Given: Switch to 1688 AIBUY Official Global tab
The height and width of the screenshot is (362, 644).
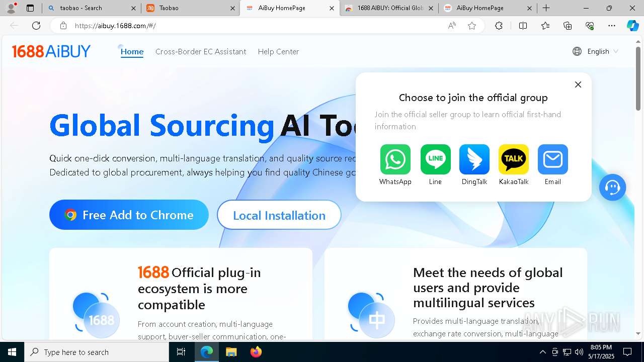Looking at the screenshot, I should [388, 8].
